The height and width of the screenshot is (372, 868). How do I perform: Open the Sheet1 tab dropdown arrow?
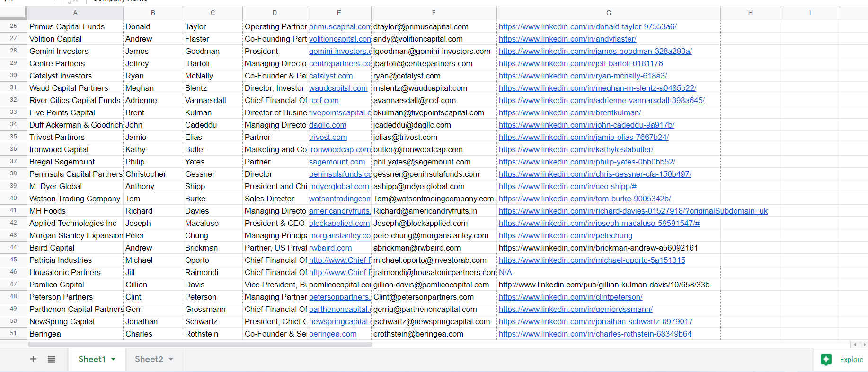coord(114,359)
